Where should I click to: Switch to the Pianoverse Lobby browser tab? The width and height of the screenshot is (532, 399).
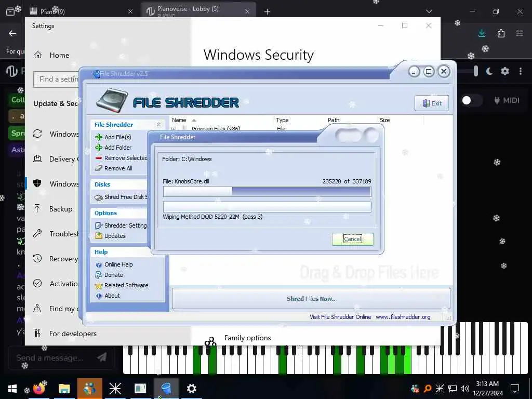click(x=198, y=11)
